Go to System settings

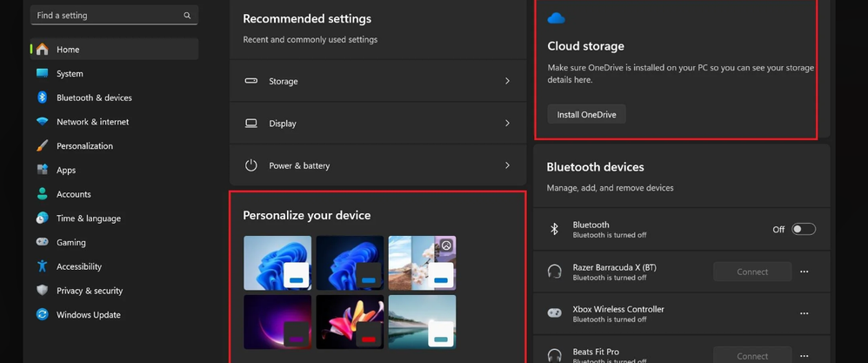114,73
